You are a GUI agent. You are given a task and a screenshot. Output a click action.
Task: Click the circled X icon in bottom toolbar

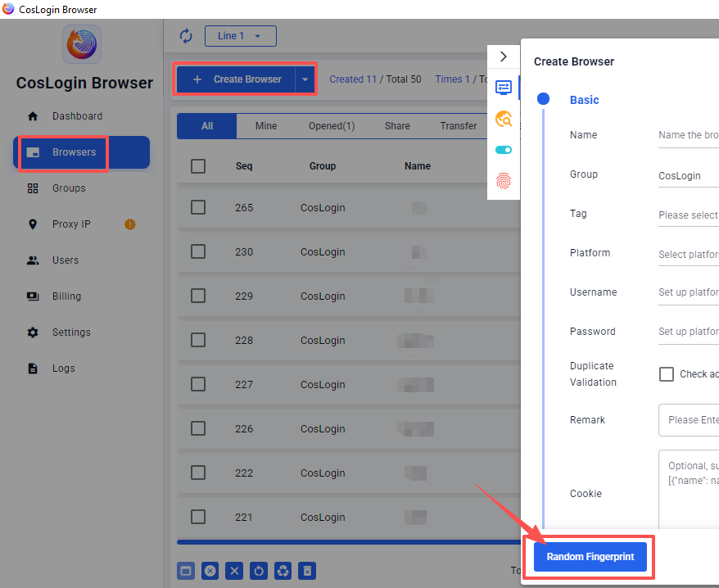click(210, 571)
